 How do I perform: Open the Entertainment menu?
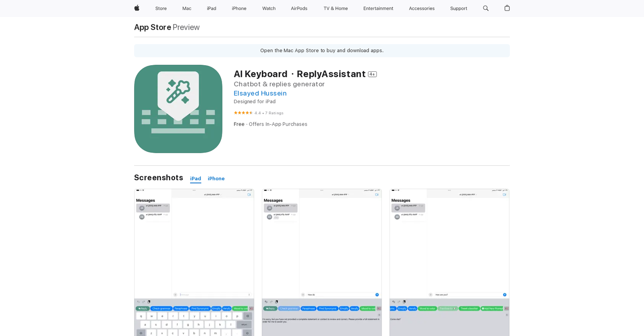378,8
